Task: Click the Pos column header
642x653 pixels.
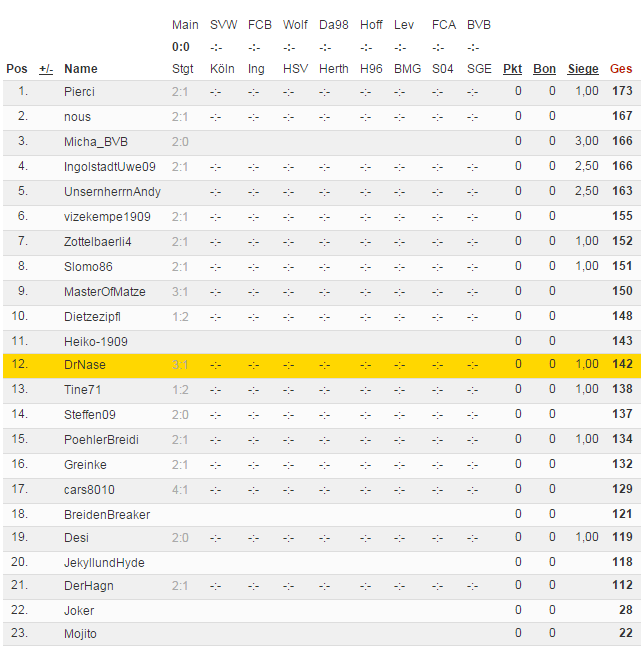Action: (x=17, y=69)
